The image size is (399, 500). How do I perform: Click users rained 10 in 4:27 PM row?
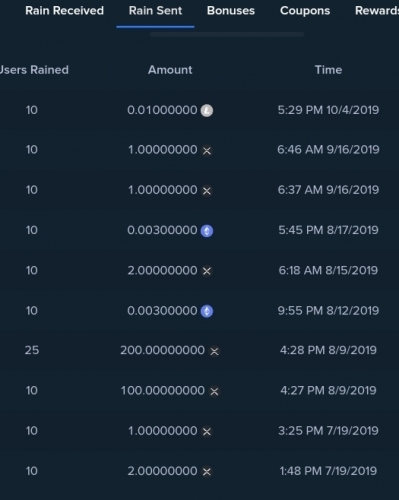click(x=32, y=391)
